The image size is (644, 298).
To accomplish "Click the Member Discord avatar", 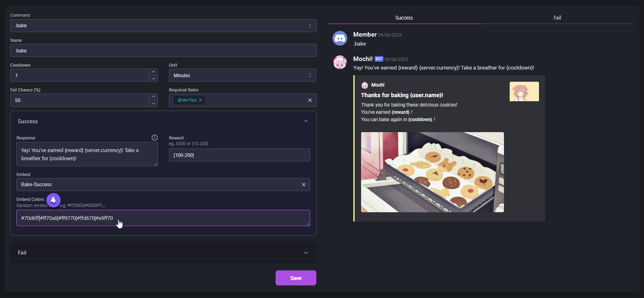I will coord(340,38).
